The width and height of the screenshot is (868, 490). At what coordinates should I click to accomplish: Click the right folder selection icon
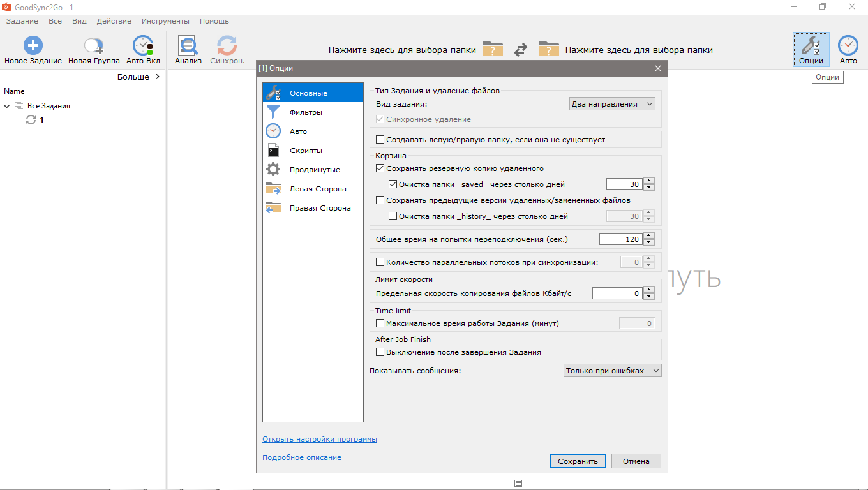[548, 50]
